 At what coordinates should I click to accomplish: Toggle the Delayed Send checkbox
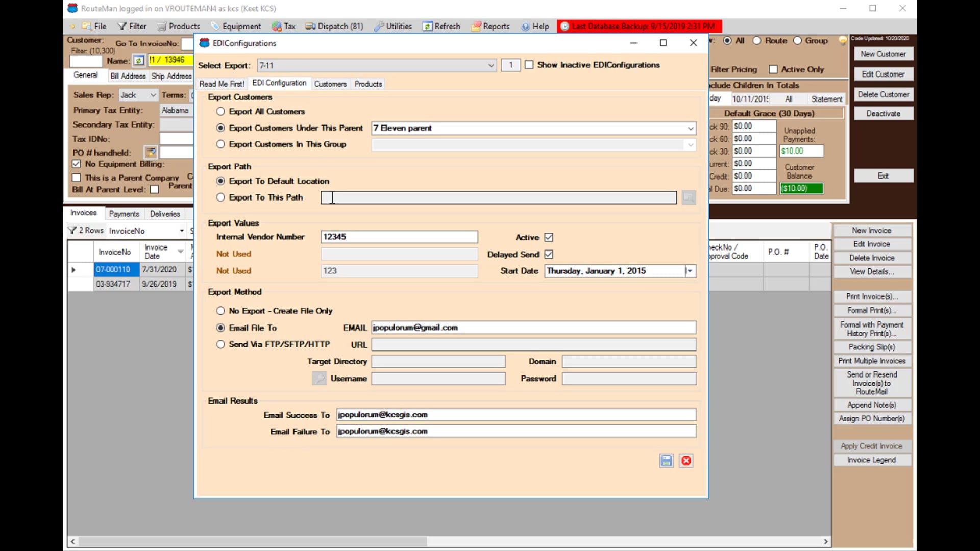click(549, 254)
